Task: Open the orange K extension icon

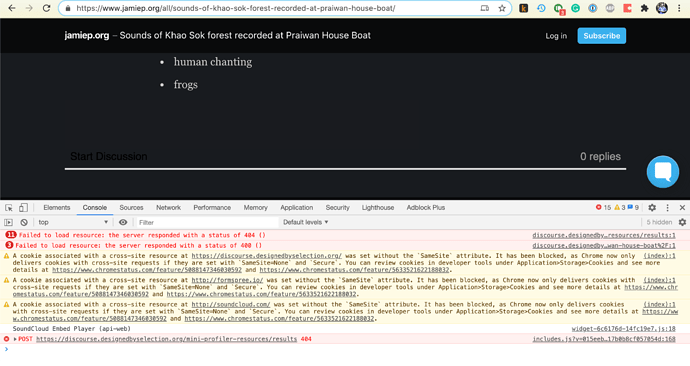Action: [x=524, y=8]
